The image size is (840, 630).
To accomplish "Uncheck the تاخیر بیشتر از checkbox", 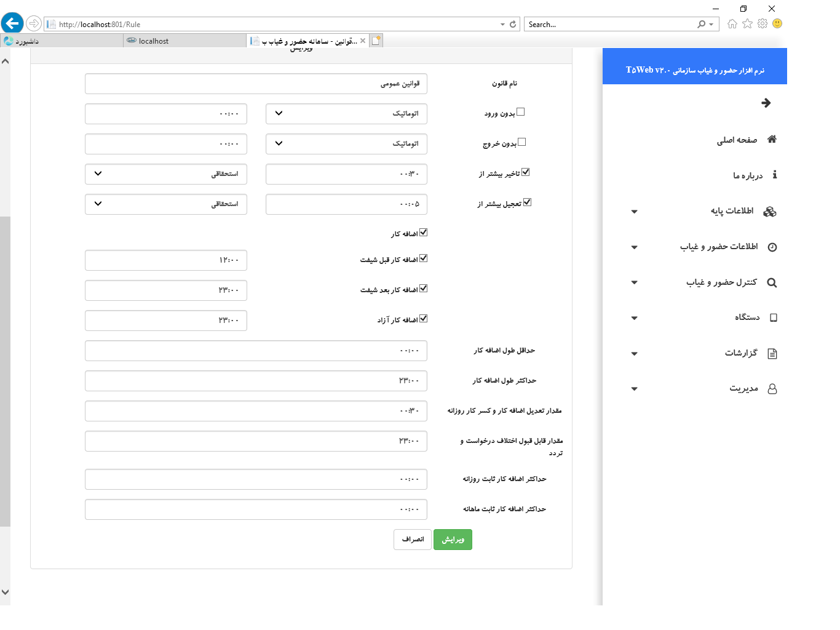I will [x=526, y=172].
